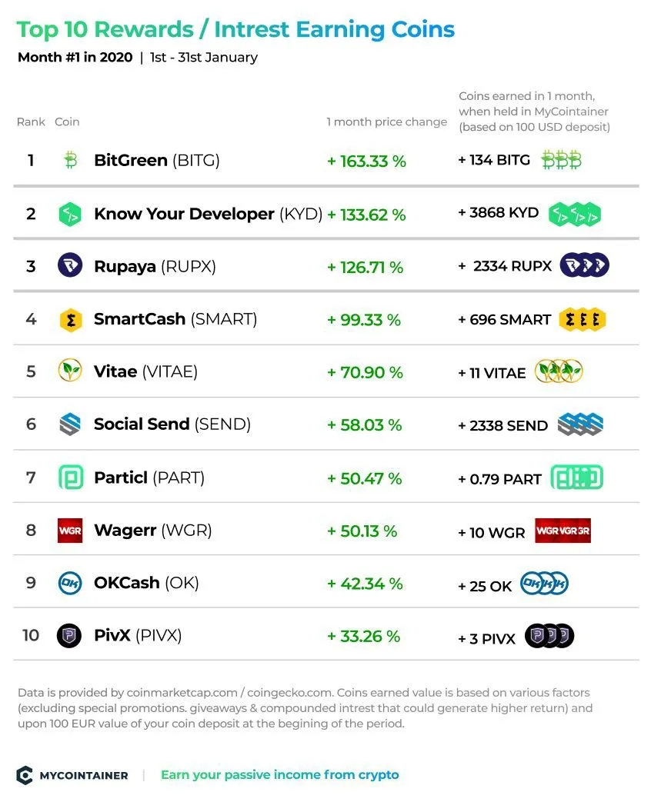
Task: Click the MyCointainer logo at bottom
Action: click(72, 775)
